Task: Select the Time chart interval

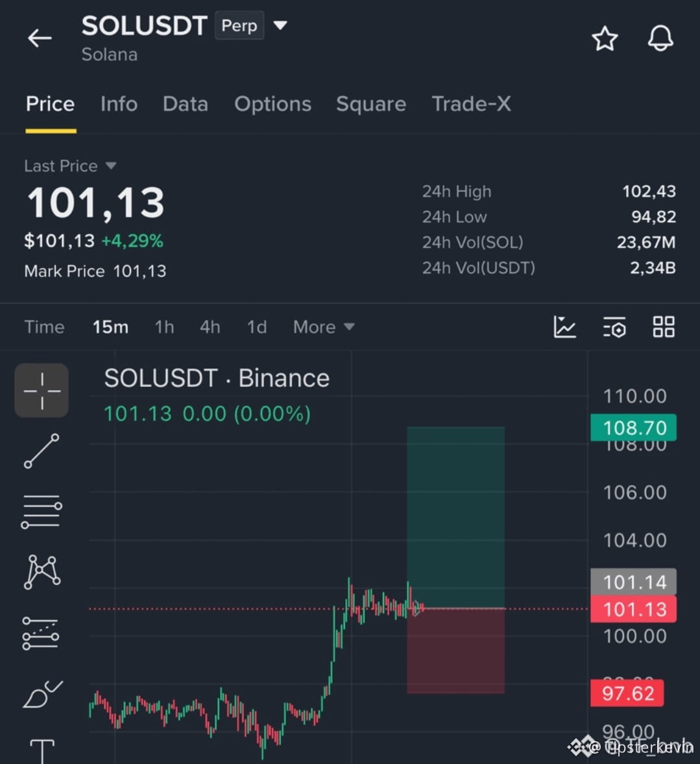Action: point(44,327)
